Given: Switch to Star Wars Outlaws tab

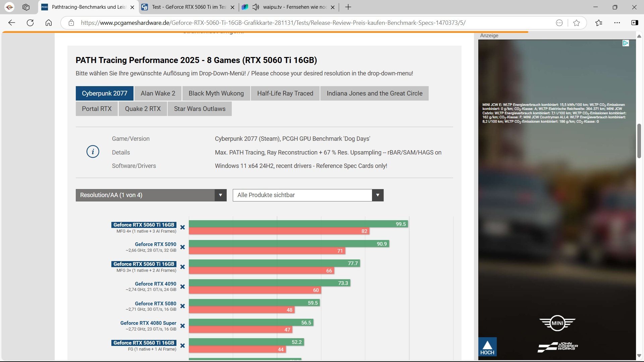Looking at the screenshot, I should pos(200,109).
